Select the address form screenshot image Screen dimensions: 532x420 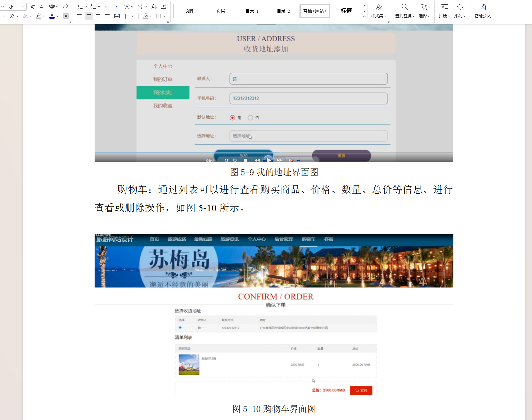pyautogui.click(x=274, y=93)
